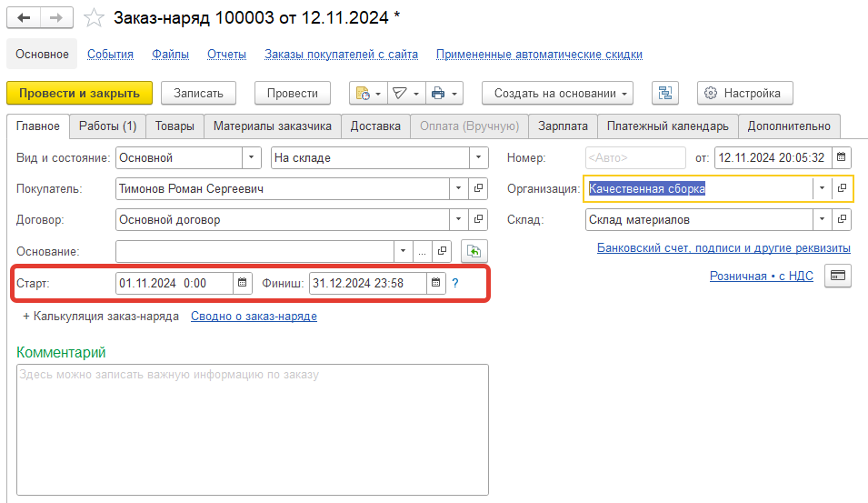Click document date field 12.11.2024 20:05:32

773,157
